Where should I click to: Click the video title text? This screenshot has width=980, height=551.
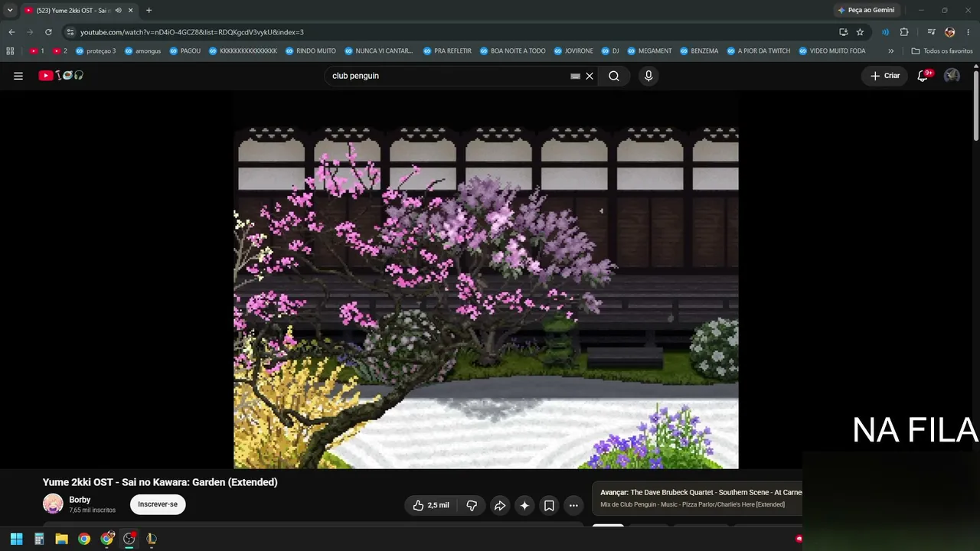tap(160, 482)
